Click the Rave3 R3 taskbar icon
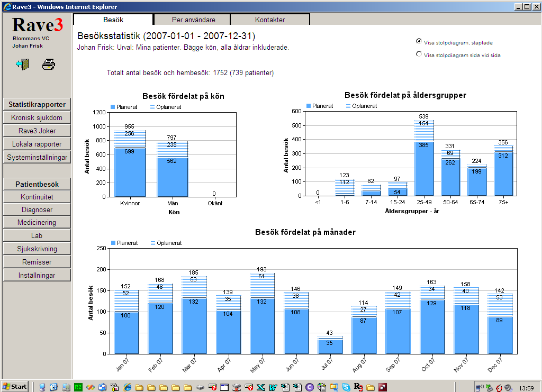Screen dimensions: 542x392 click(358, 387)
